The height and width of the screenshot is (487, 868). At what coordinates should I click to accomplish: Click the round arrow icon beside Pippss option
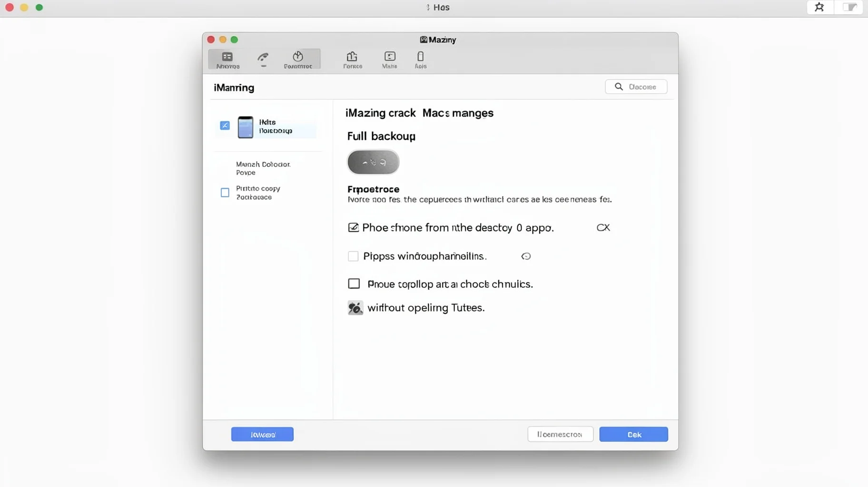(526, 256)
